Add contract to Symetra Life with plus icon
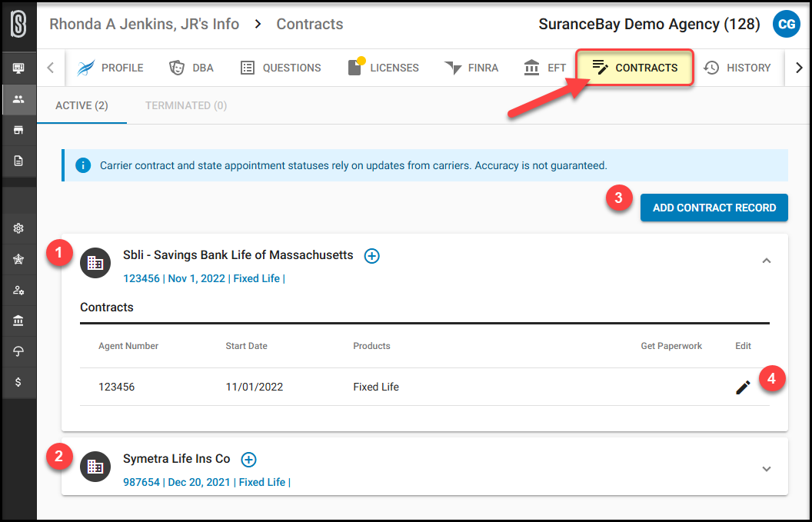Image resolution: width=812 pixels, height=522 pixels. click(249, 459)
